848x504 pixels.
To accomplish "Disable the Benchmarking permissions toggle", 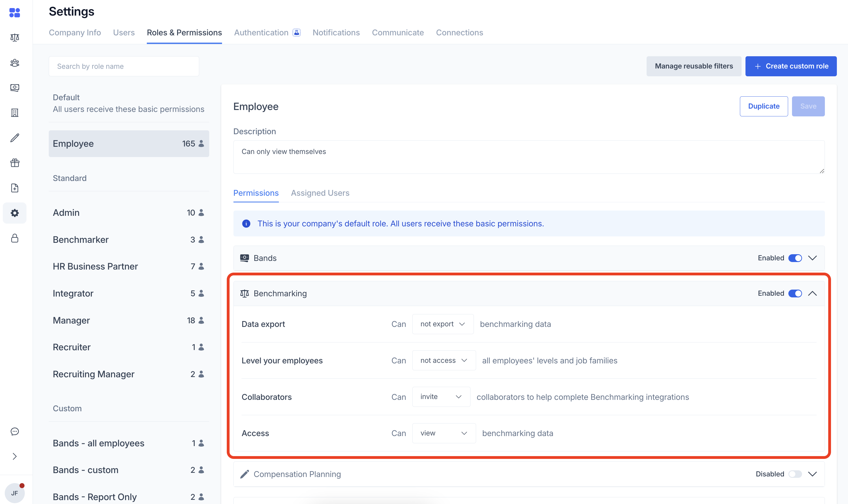I will 795,293.
